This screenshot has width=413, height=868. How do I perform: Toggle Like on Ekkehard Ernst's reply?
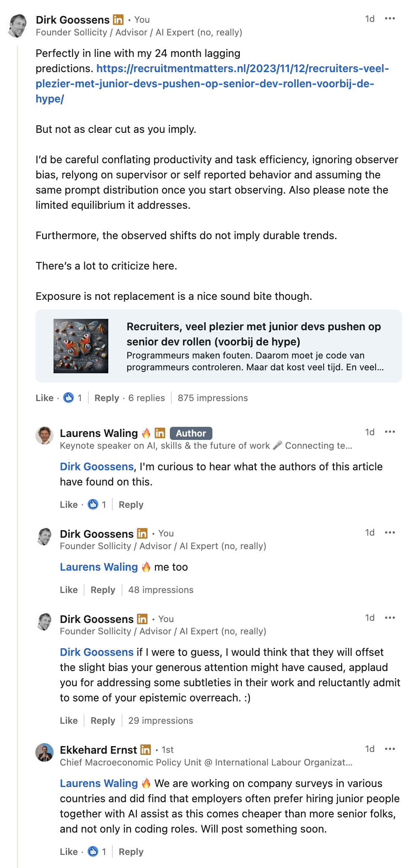click(x=69, y=852)
